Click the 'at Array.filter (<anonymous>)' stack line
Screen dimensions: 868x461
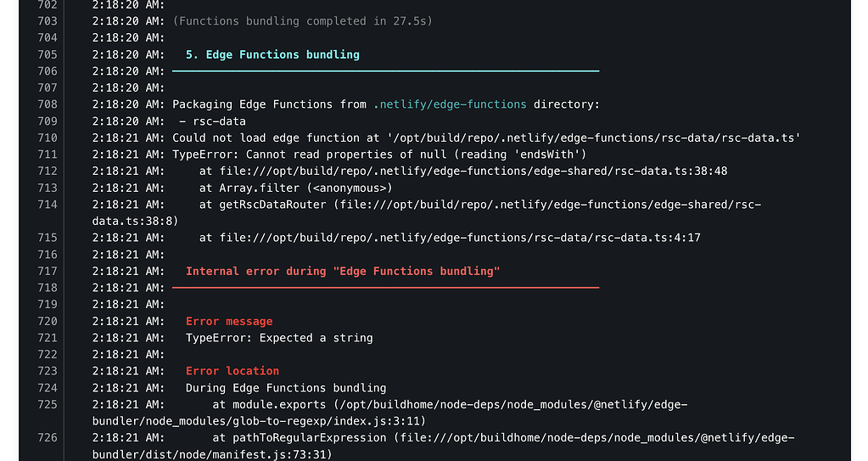coord(295,188)
